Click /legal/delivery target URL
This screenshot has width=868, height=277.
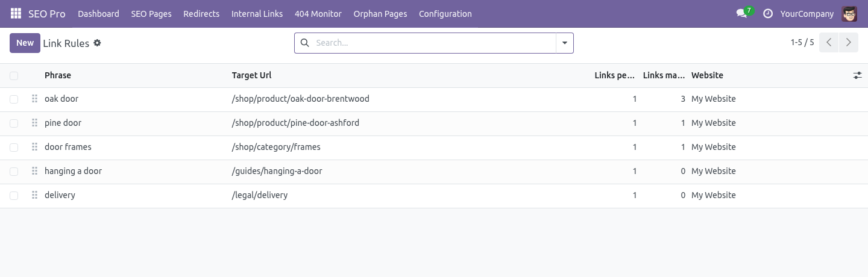(260, 195)
